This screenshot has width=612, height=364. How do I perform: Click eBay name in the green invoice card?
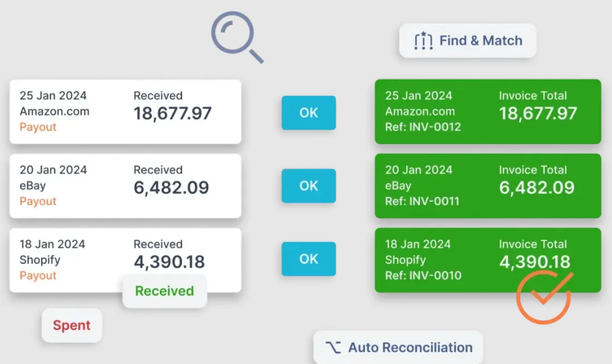click(398, 186)
